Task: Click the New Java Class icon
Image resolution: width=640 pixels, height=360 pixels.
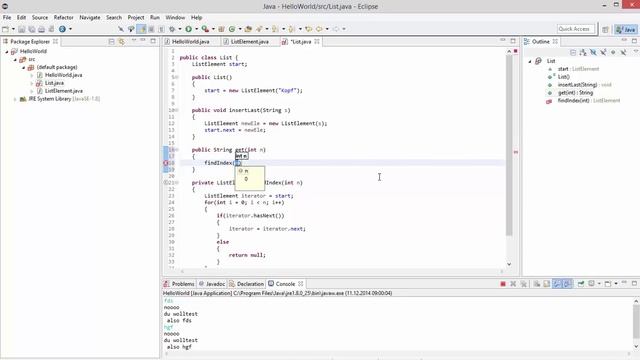Action: click(232, 29)
